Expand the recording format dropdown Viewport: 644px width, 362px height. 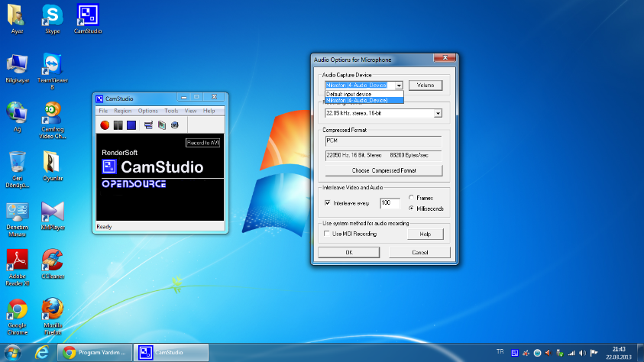pyautogui.click(x=438, y=113)
